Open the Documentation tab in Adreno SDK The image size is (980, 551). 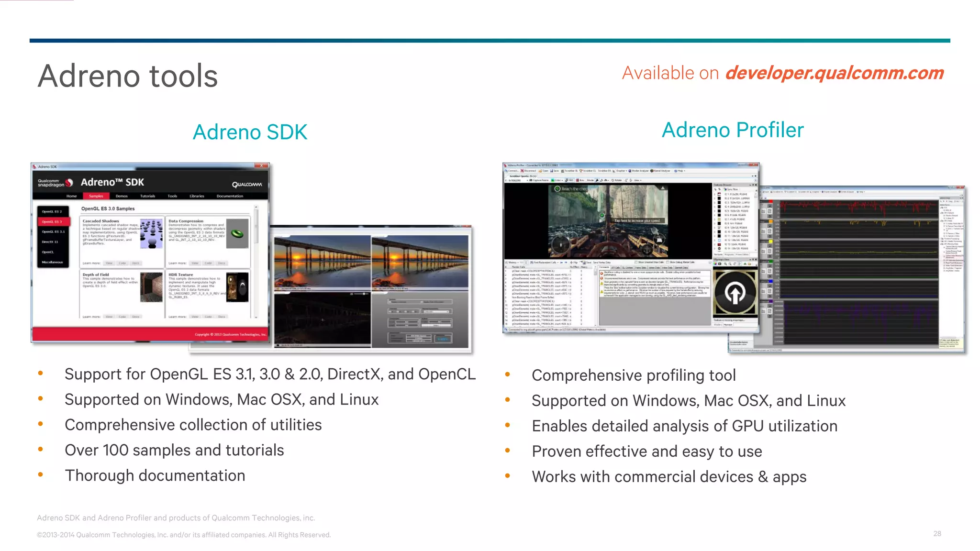pyautogui.click(x=230, y=196)
